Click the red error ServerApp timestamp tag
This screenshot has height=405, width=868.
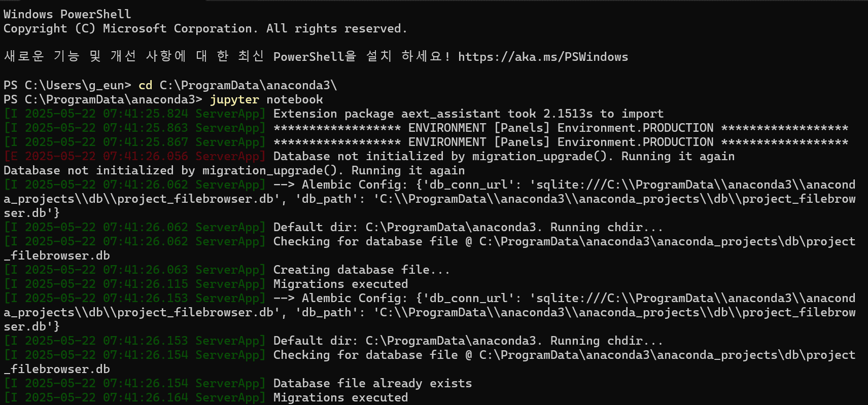coord(134,156)
